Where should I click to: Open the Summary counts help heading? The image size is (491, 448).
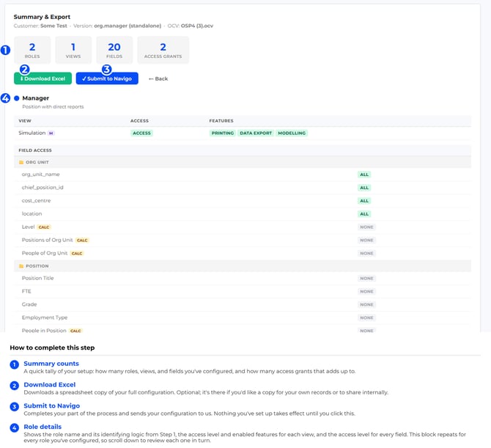pos(51,364)
